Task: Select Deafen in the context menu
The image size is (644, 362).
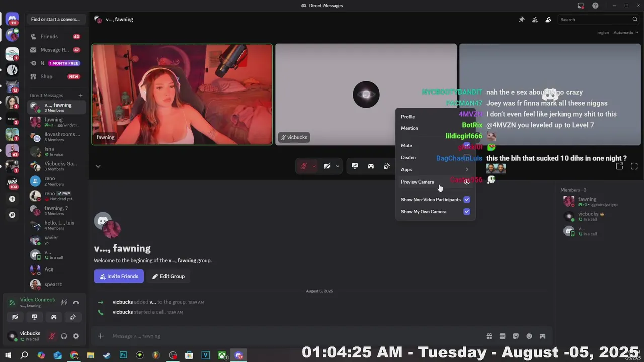Action: tap(435, 158)
